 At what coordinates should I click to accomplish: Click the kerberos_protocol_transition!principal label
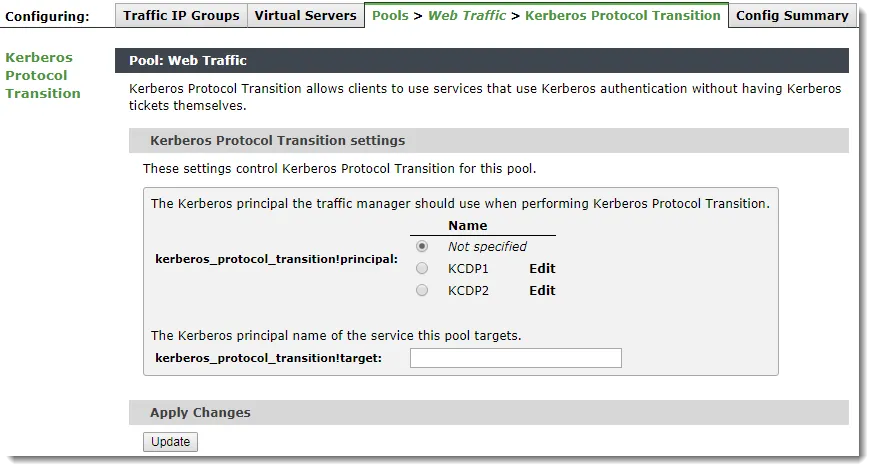pyautogui.click(x=276, y=259)
